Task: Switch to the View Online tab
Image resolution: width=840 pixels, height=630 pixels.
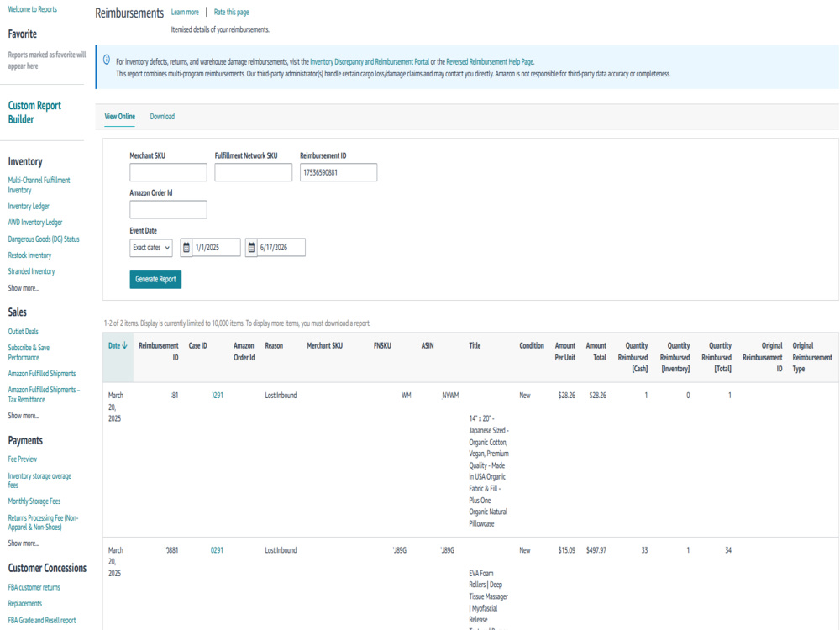Action: 119,116
